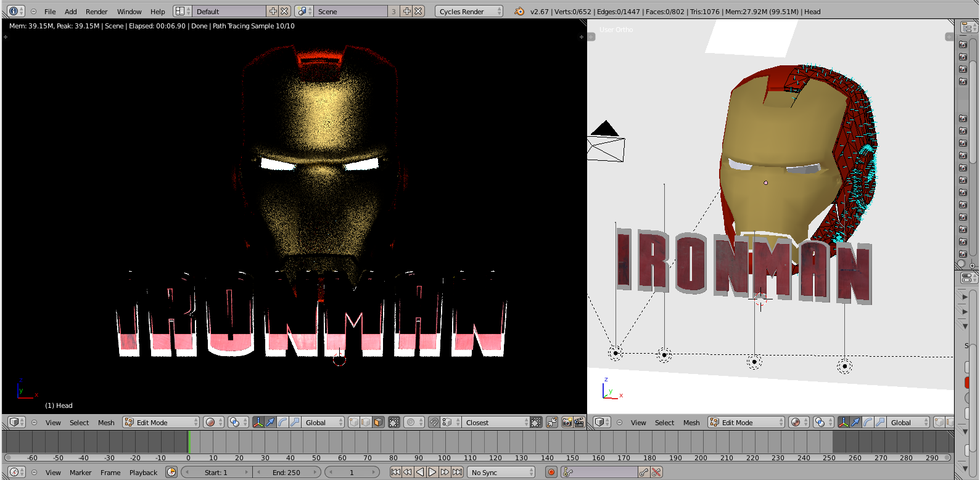980x480 pixels.
Task: Add a new scene with the plus icon
Action: coord(407,12)
